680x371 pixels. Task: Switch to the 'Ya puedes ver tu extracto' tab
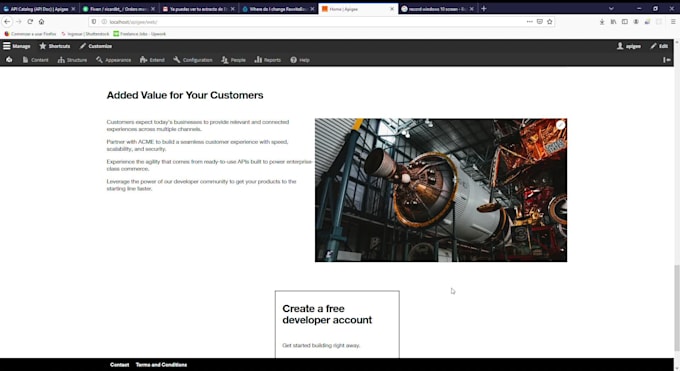199,9
